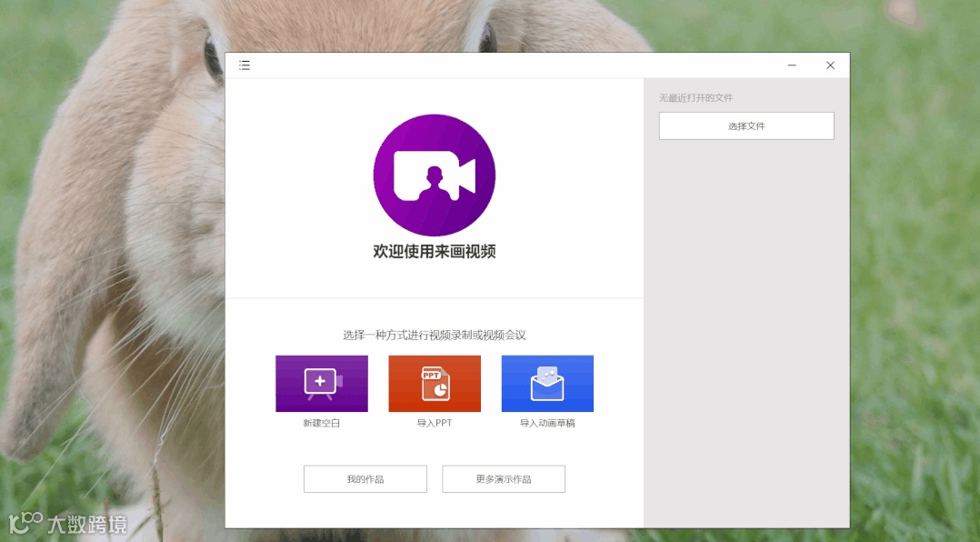Open 更多演示作品 button

504,479
